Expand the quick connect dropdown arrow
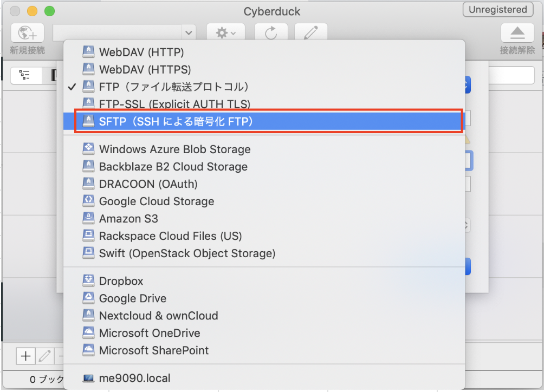Image resolution: width=544 pixels, height=392 pixels. (189, 33)
